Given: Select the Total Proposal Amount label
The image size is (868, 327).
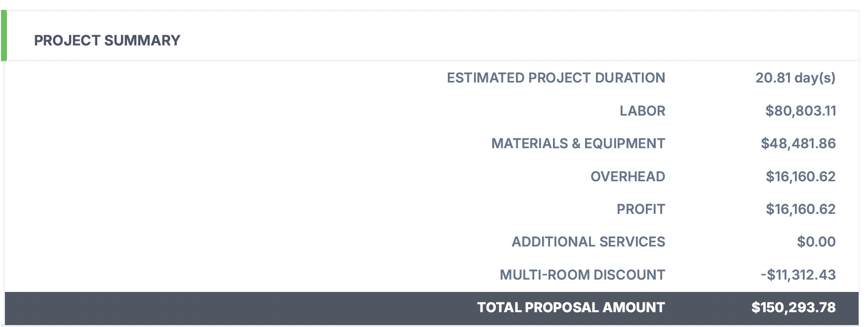Looking at the screenshot, I should pyautogui.click(x=571, y=308).
